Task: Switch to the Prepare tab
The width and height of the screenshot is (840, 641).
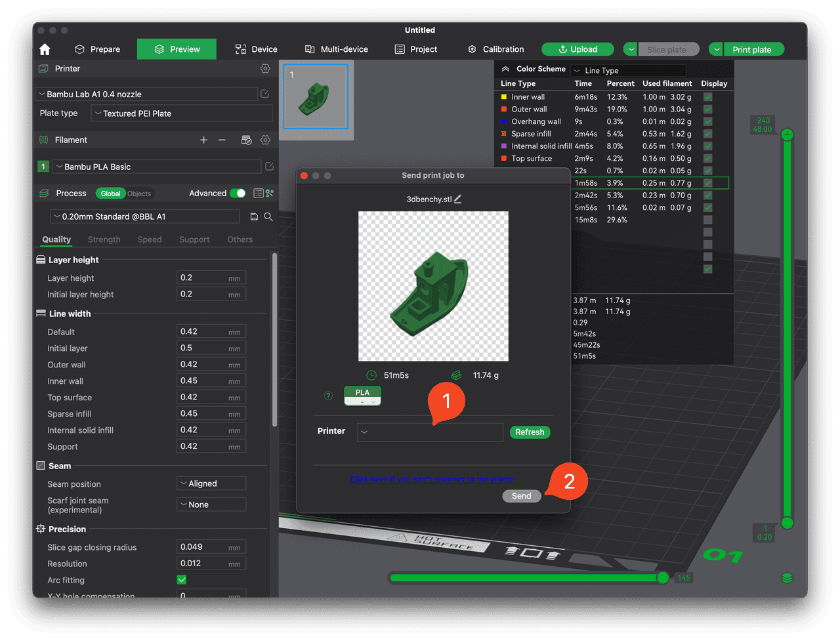Action: click(x=98, y=49)
